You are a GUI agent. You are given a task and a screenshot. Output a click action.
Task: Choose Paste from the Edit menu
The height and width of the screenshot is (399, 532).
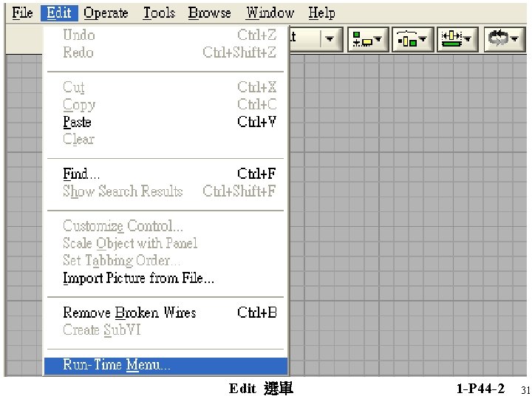tap(166, 122)
